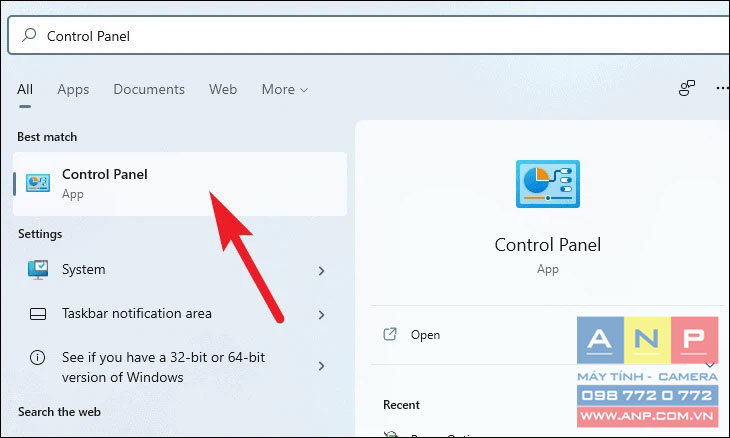Image resolution: width=730 pixels, height=438 pixels.
Task: Select the All tab
Action: pos(25,89)
